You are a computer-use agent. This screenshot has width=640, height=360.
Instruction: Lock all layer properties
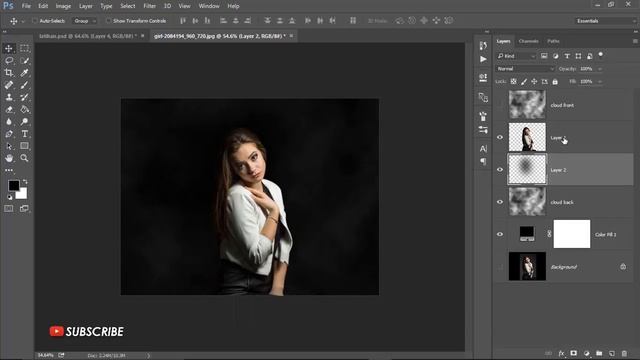pos(555,82)
